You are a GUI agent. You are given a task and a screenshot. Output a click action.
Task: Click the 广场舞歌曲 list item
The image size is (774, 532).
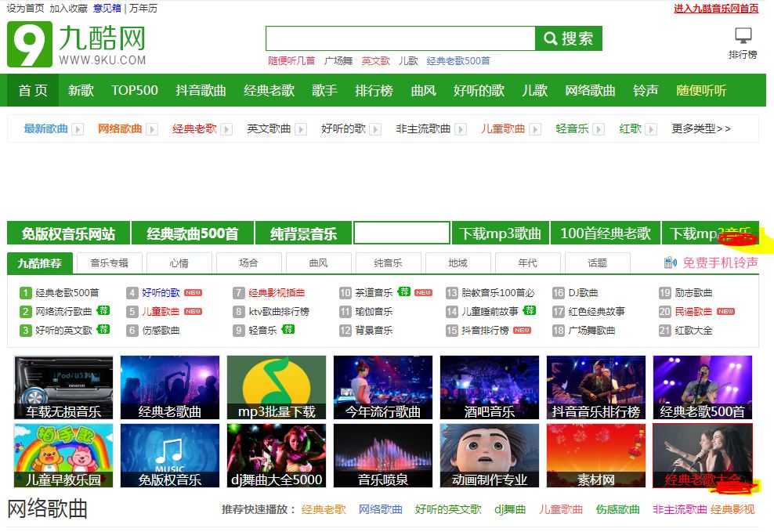click(x=591, y=330)
